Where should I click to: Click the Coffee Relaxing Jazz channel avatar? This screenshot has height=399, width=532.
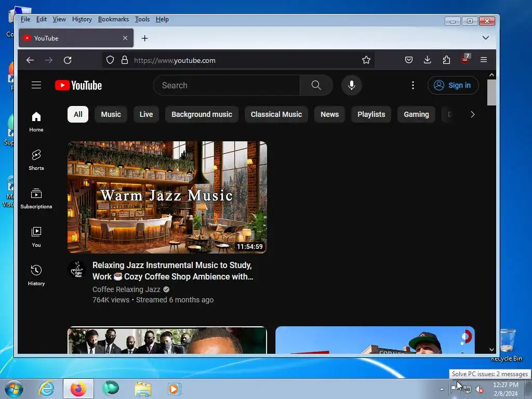[77, 269]
